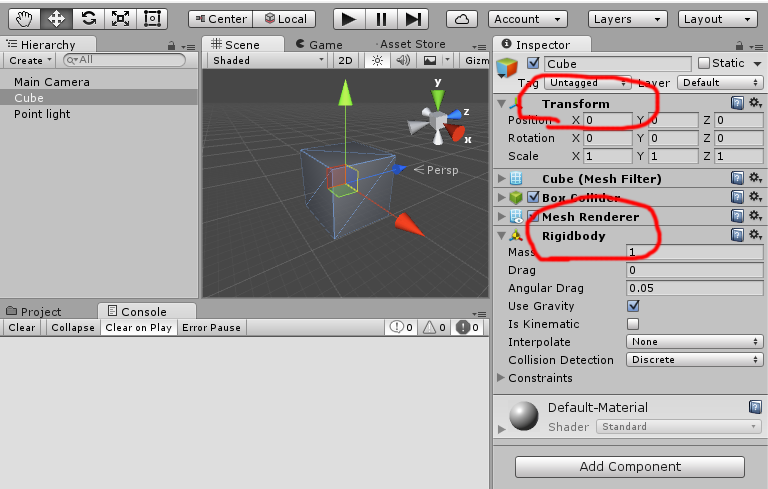The height and width of the screenshot is (489, 768).
Task: Toggle Clear on Play in Console
Action: (x=139, y=327)
